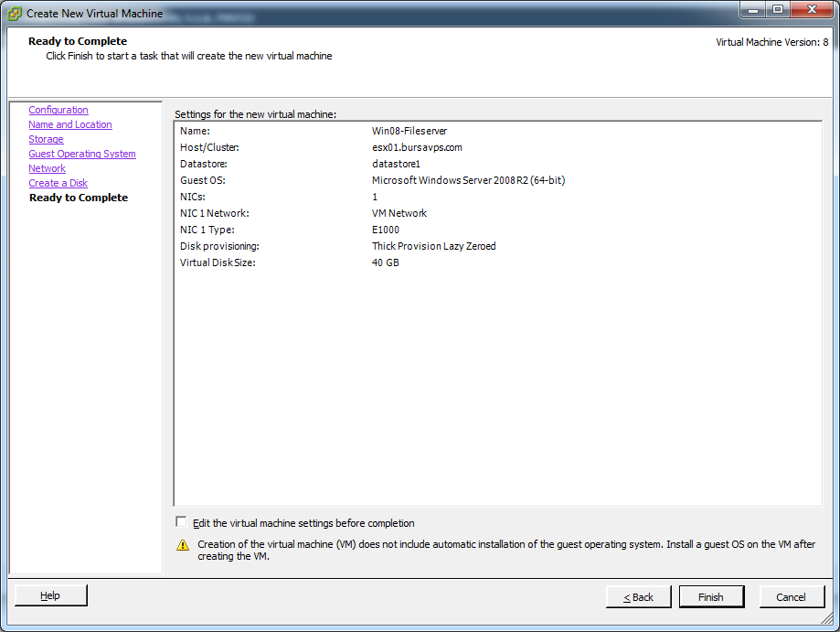Image resolution: width=840 pixels, height=632 pixels.
Task: Return to the Network step
Action: [x=47, y=168]
